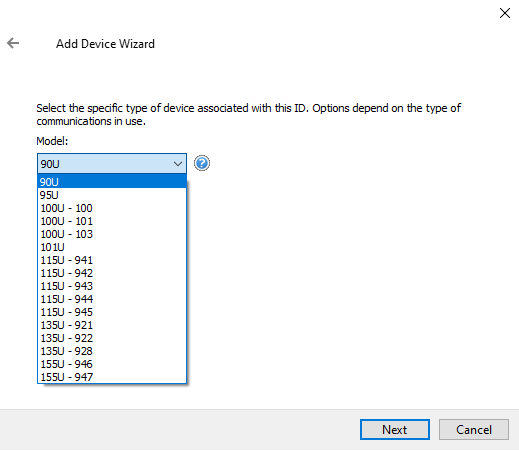Select 115U - 945 model
The width and height of the screenshot is (519, 451).
112,312
